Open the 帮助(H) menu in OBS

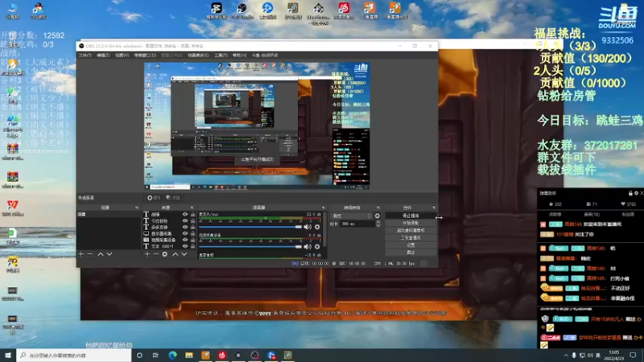point(239,55)
